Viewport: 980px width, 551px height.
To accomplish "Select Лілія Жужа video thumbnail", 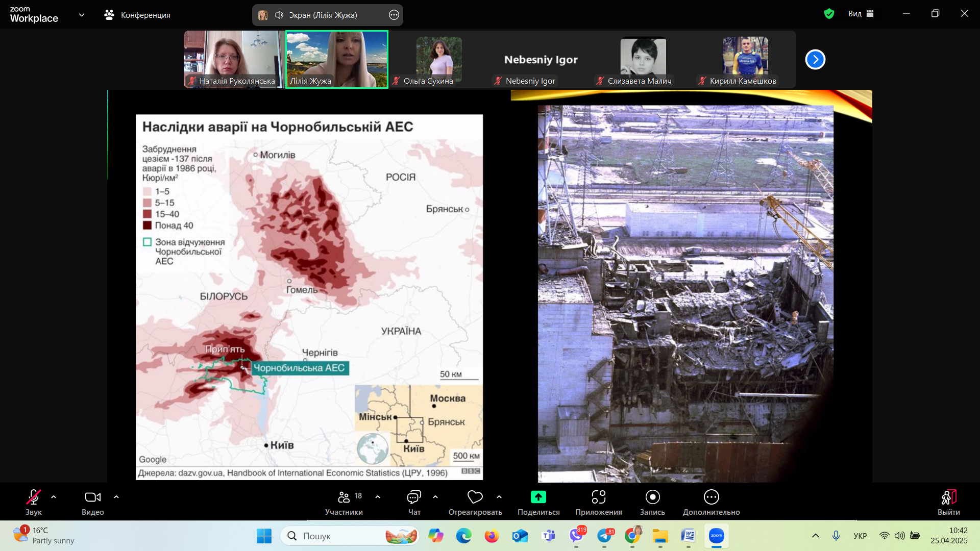I will point(337,59).
